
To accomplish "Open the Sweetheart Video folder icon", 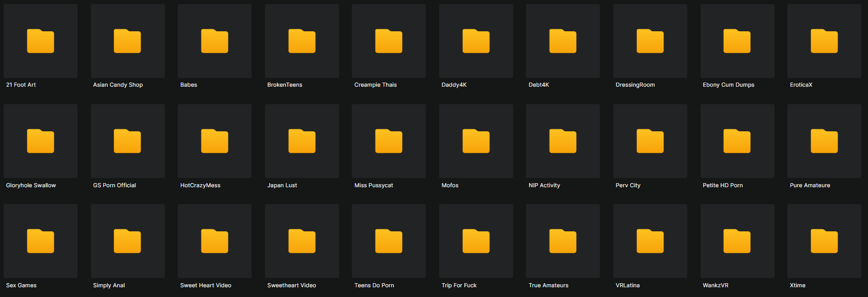I will [302, 241].
